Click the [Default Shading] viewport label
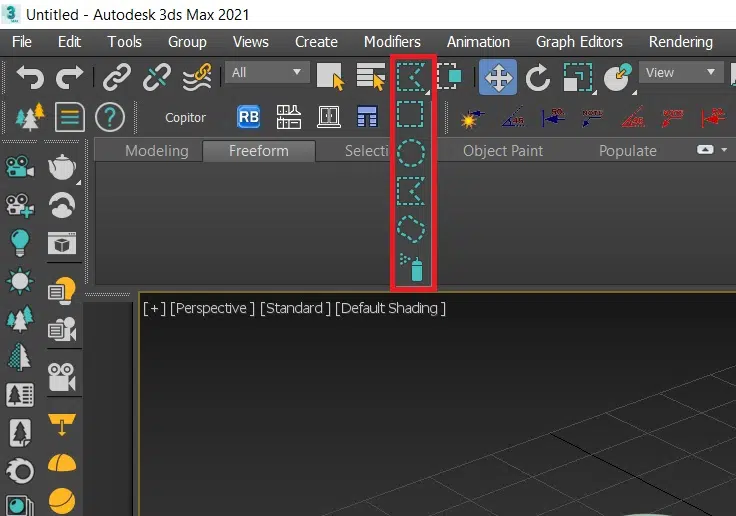The height and width of the screenshot is (516, 736). coord(390,308)
